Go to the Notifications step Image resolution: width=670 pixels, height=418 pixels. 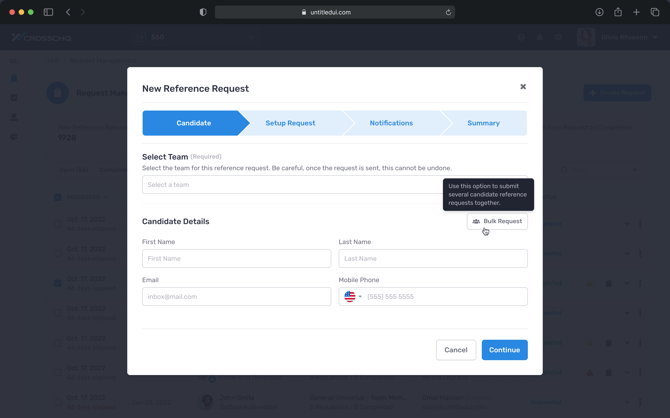(391, 123)
